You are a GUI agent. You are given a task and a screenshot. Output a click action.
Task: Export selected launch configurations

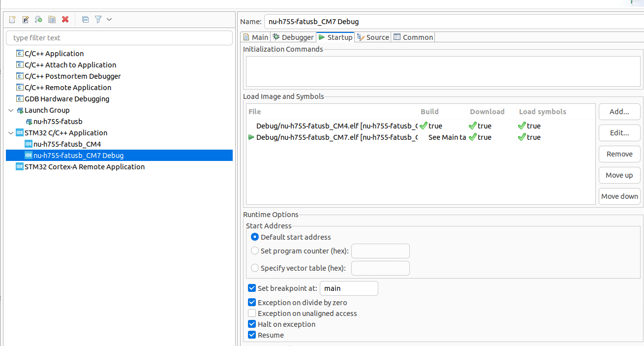38,19
